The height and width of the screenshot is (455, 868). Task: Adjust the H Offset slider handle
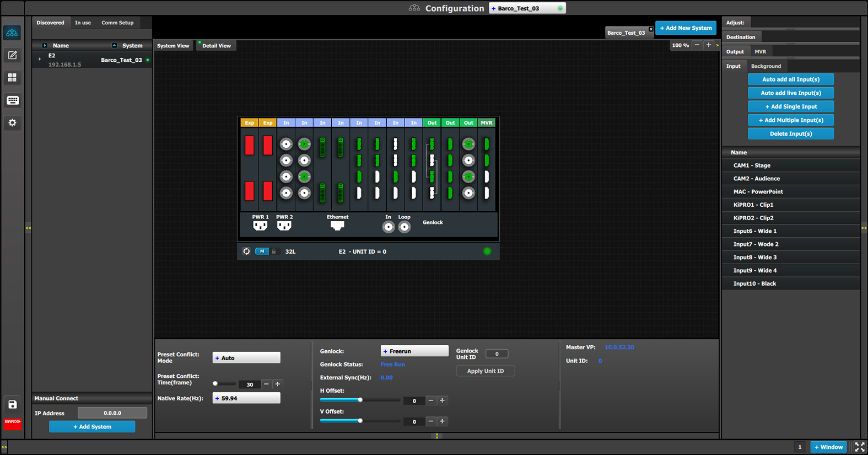point(360,400)
